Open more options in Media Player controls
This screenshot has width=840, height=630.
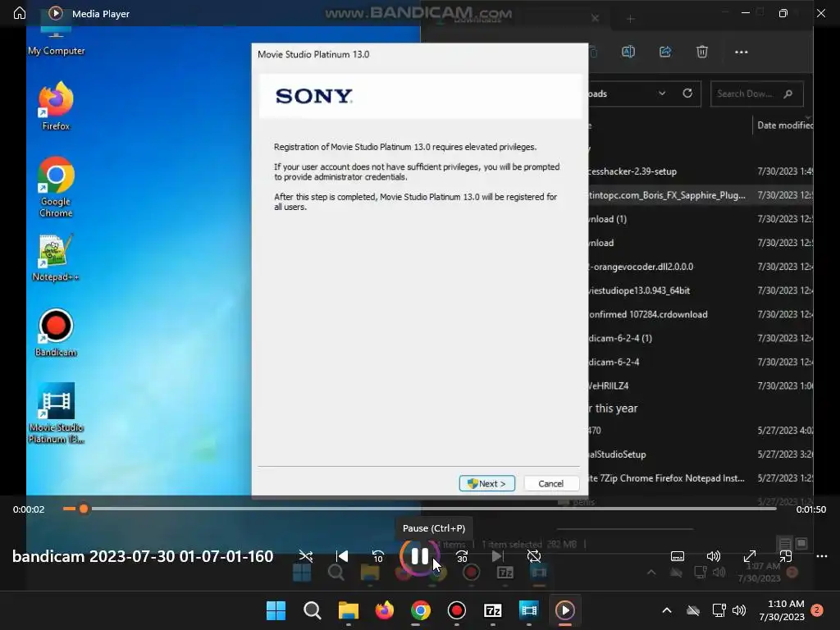(x=822, y=556)
